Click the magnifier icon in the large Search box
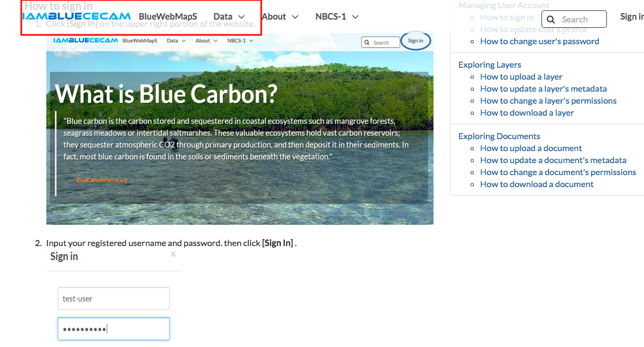The height and width of the screenshot is (347, 644). tap(551, 19)
